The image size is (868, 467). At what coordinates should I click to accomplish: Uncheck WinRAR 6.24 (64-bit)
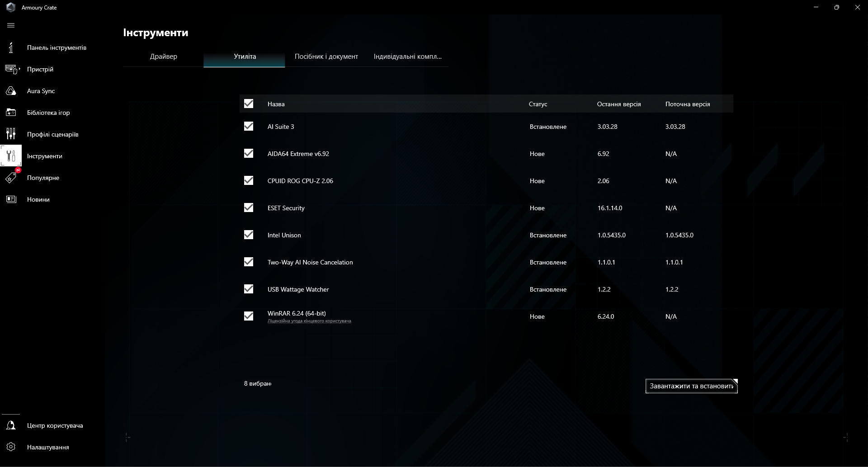(248, 316)
